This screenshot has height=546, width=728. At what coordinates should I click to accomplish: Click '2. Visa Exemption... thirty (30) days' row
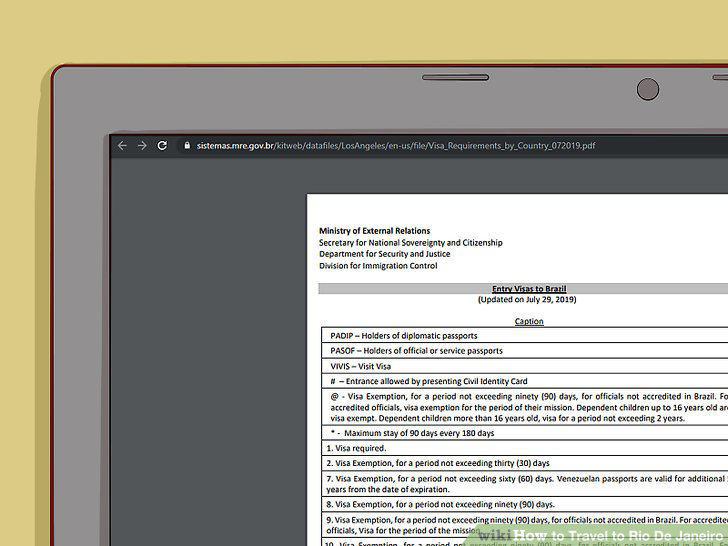tap(525, 463)
